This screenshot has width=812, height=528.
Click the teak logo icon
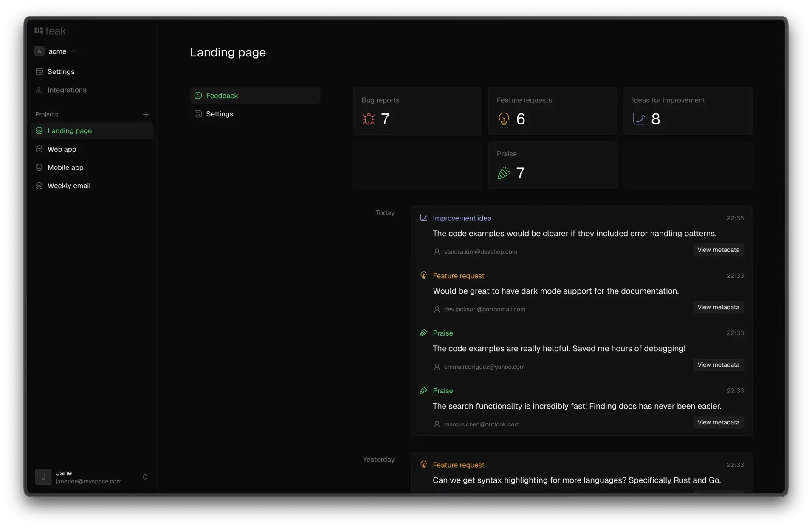39,31
